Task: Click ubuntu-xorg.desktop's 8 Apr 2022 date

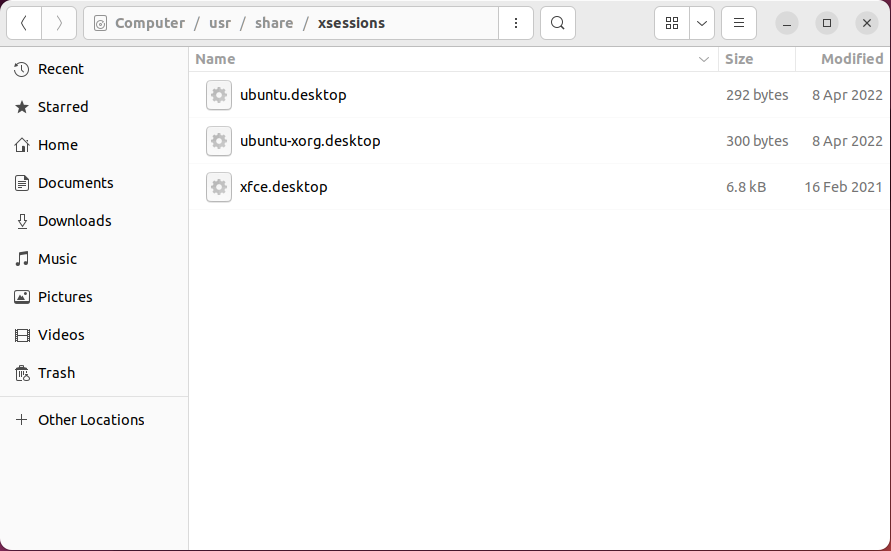Action: [x=847, y=141]
